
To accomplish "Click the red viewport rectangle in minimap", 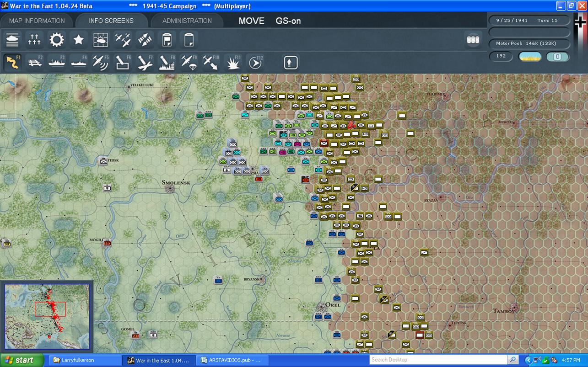I will pos(50,309).
